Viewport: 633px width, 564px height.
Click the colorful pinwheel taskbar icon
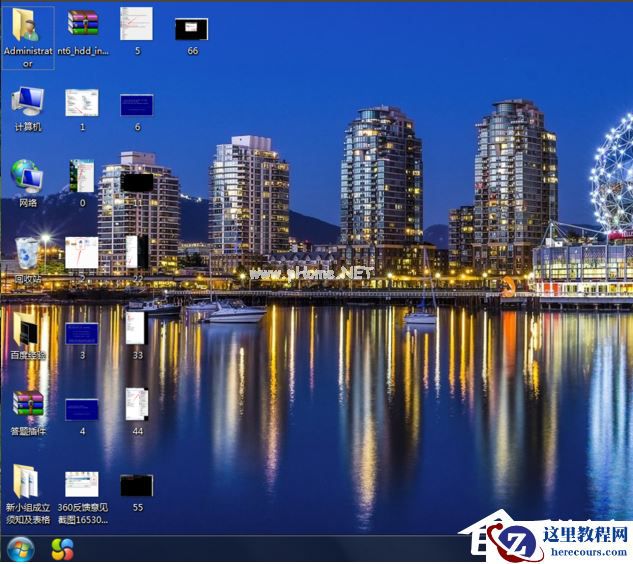coord(63,549)
